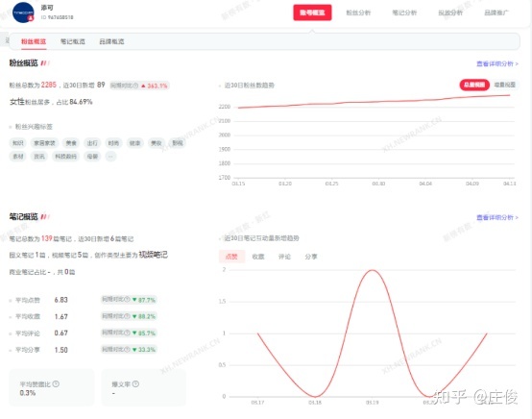This screenshot has width=532, height=419.
Task: Switch fans trend chart to 增量视图
Action: [504, 85]
